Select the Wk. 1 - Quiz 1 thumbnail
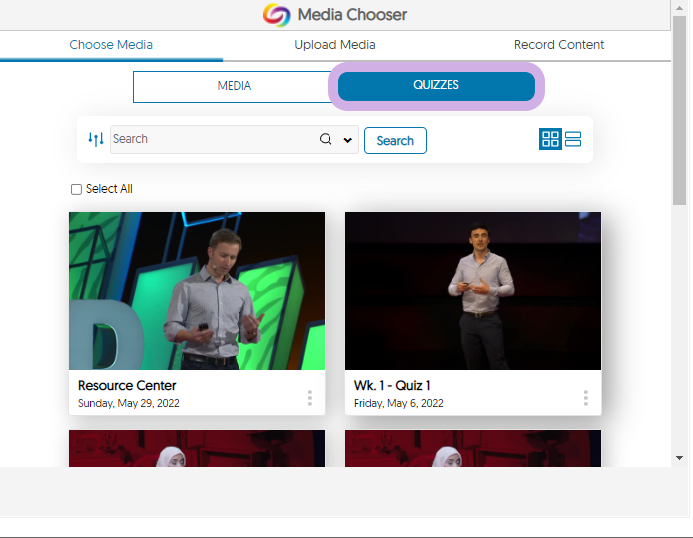The width and height of the screenshot is (693, 538). [473, 291]
